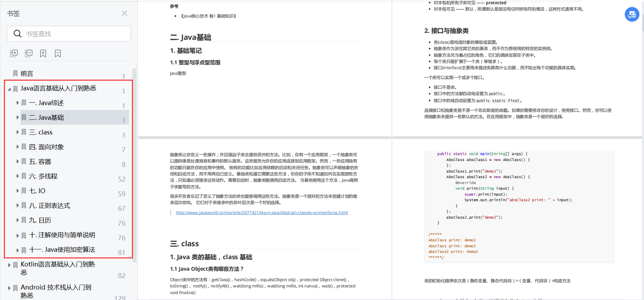Expand the 三. class node
Viewport: 644px width, 300px height.
click(x=17, y=132)
